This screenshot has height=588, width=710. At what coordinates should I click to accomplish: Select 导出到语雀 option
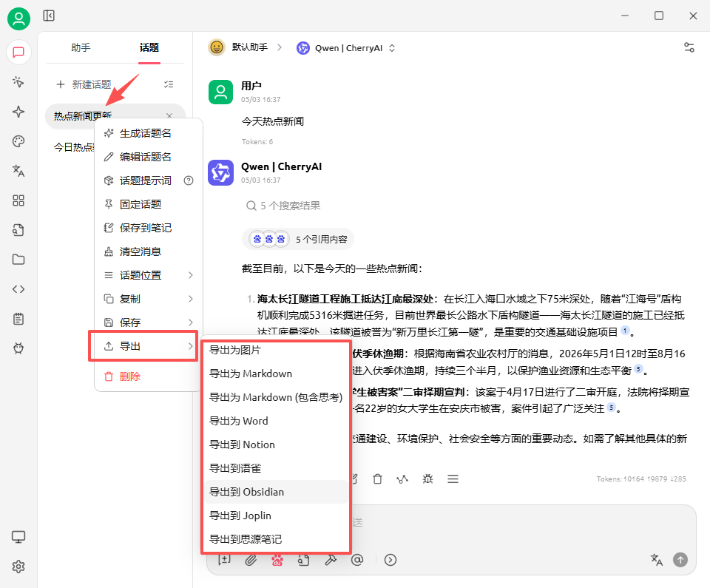tap(276, 468)
